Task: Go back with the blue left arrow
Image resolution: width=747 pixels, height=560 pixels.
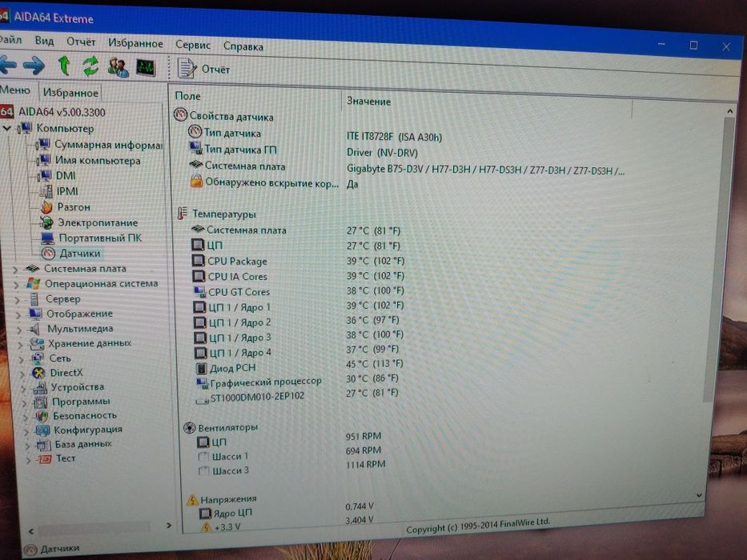Action: [7, 65]
